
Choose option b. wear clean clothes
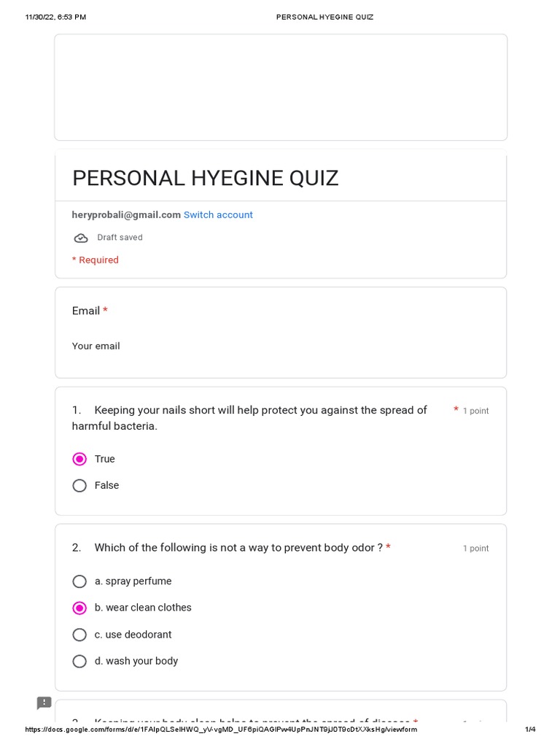(79, 608)
